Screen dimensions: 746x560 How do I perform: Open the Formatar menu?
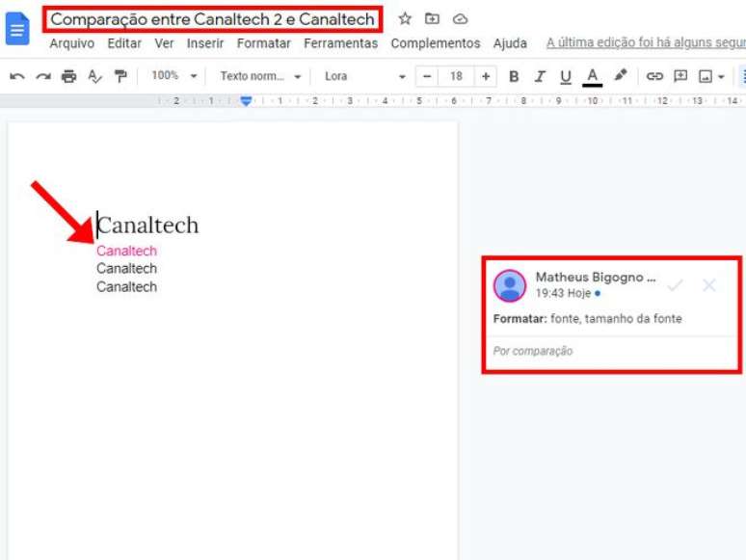coord(263,43)
